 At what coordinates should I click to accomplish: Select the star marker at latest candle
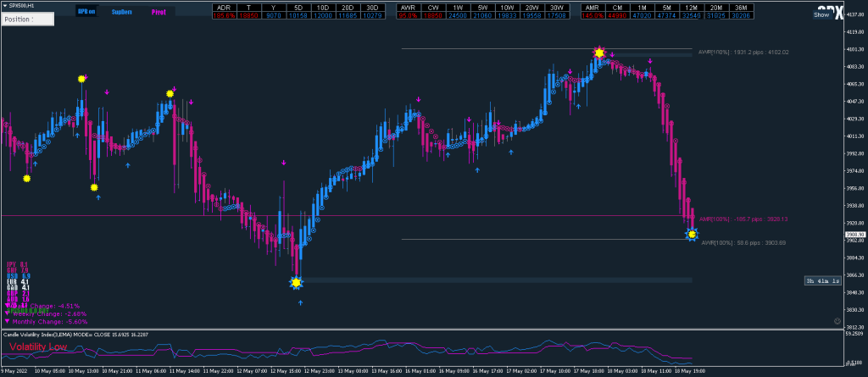[693, 234]
